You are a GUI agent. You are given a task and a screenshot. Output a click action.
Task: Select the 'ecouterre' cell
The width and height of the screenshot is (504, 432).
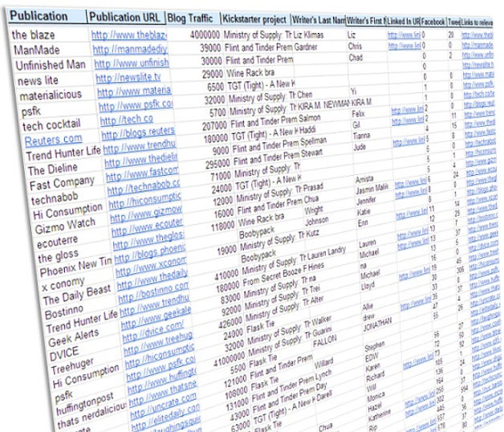[57, 242]
